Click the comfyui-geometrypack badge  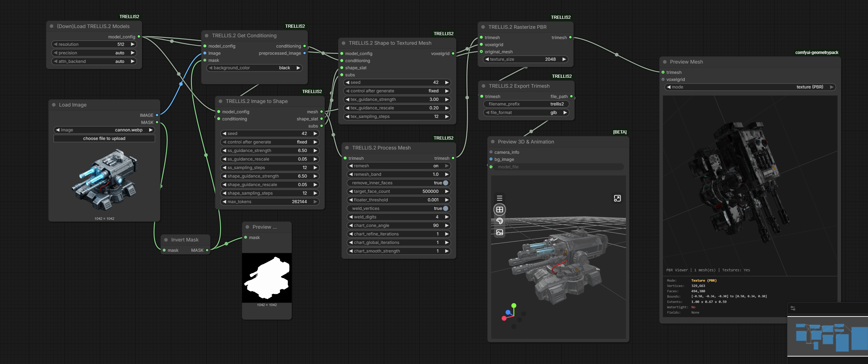pos(817,53)
